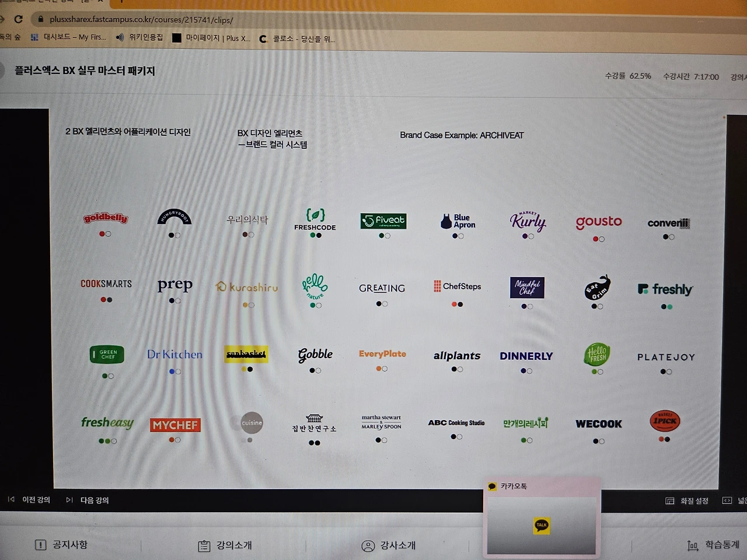Click the GREATING logo
747x560 pixels.
point(382,288)
